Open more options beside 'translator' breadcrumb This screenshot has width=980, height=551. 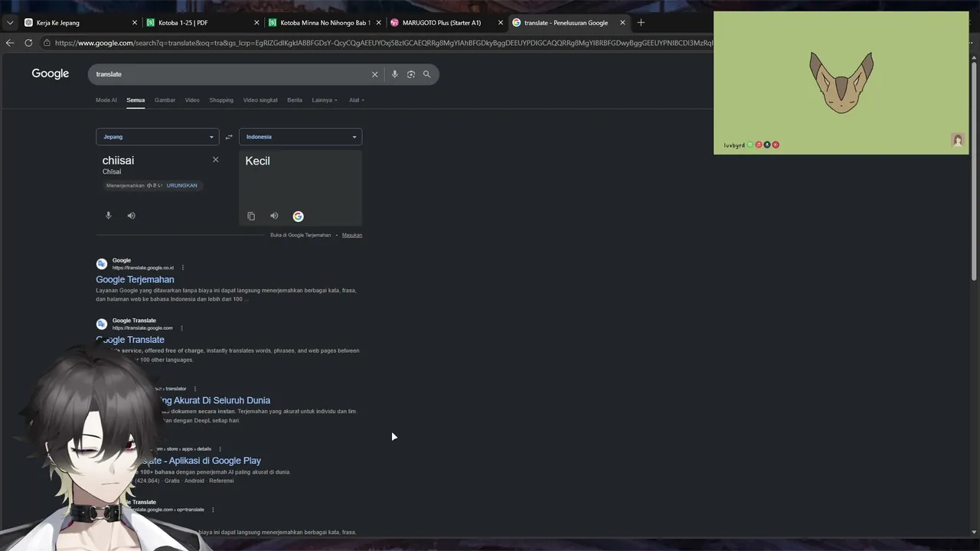194,389
